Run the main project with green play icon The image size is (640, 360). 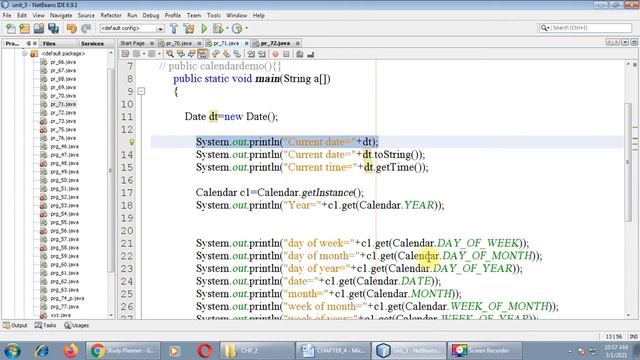pos(204,28)
